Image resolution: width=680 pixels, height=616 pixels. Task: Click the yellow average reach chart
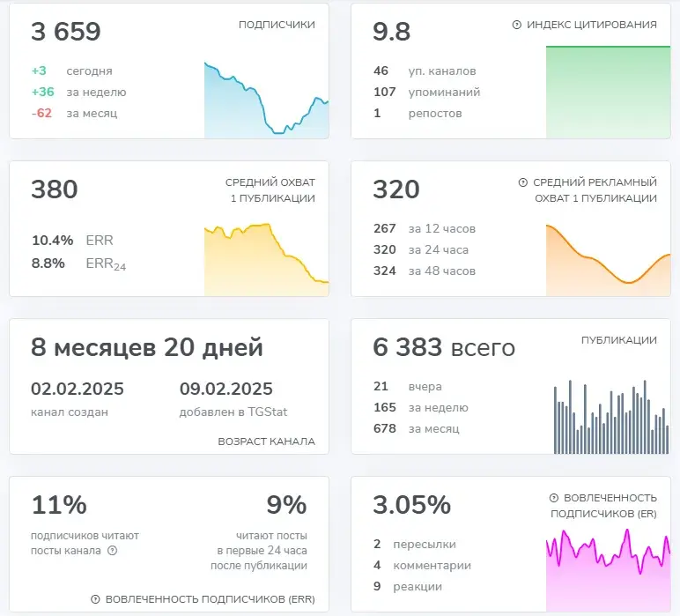(266, 259)
